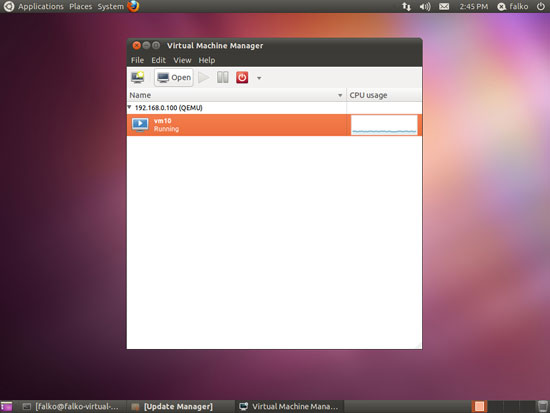This screenshot has width=550, height=413.
Task: Open the Help menu
Action: (x=207, y=60)
